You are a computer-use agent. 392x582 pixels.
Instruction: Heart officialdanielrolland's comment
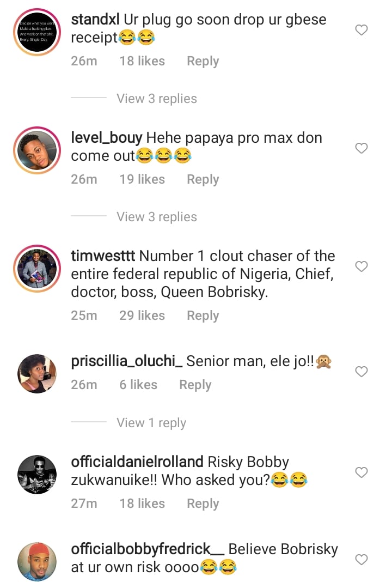coord(362,472)
